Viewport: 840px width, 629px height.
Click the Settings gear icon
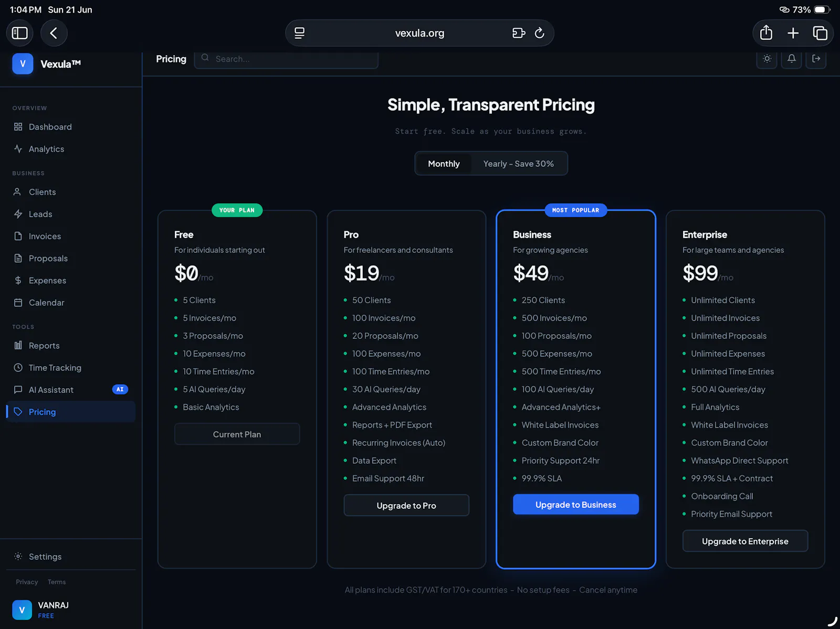18,556
